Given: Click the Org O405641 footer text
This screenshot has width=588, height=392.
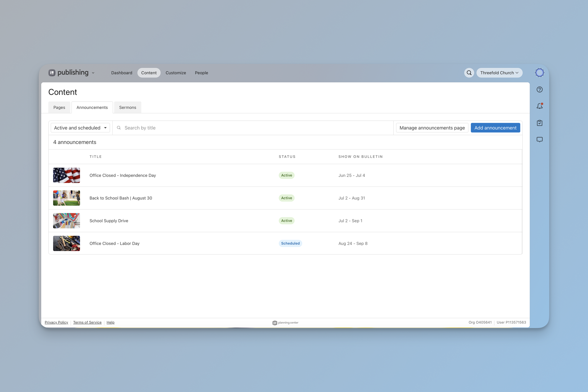Looking at the screenshot, I should tap(480, 322).
